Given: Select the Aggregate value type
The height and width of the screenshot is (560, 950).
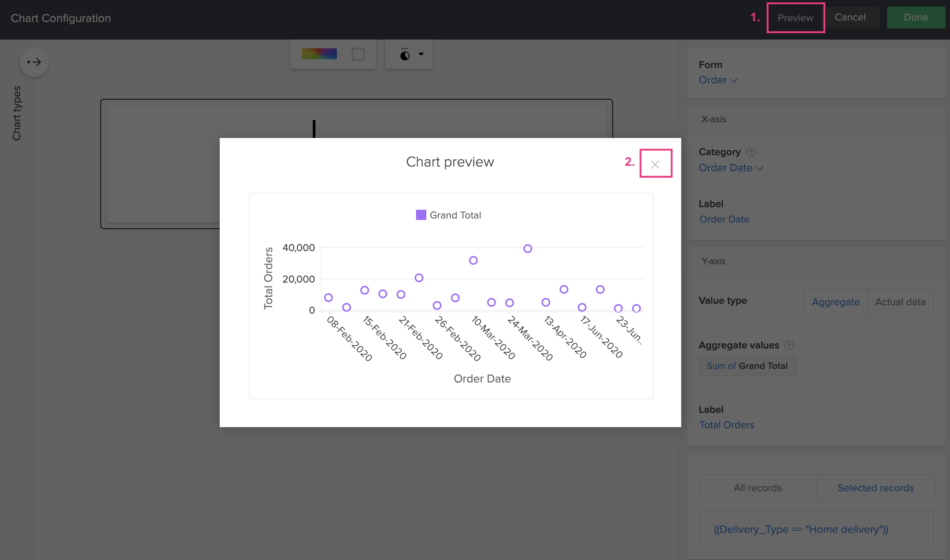Looking at the screenshot, I should coord(836,302).
